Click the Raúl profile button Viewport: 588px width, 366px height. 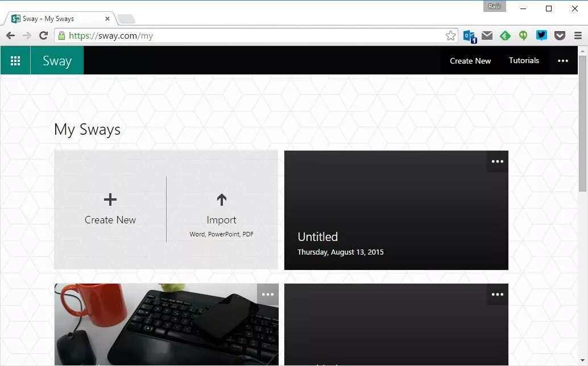pyautogui.click(x=494, y=6)
